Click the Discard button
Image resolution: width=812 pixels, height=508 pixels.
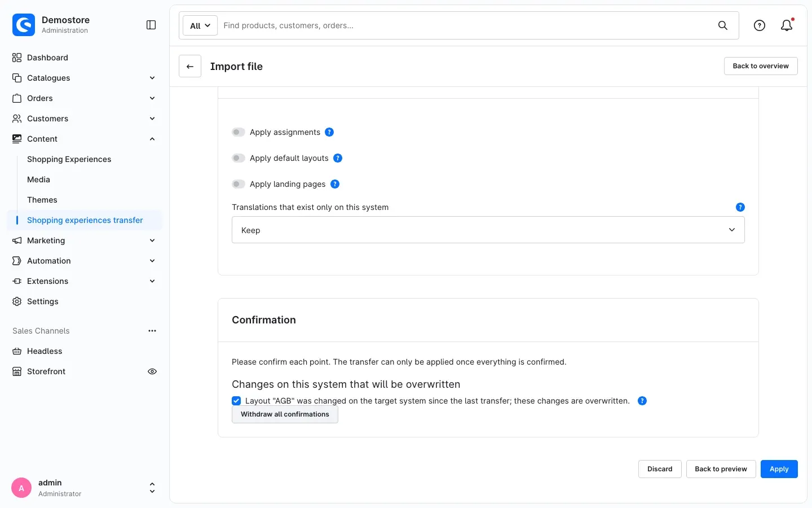[x=660, y=469]
